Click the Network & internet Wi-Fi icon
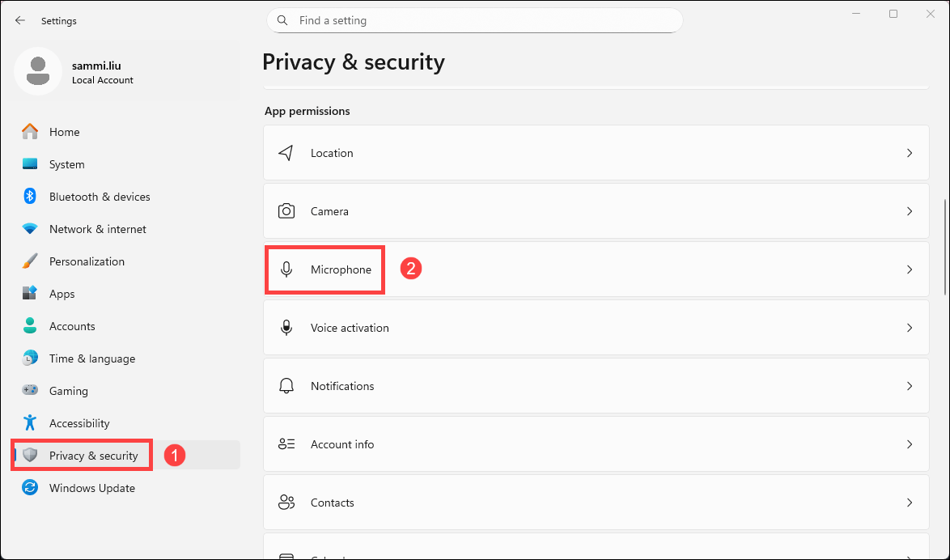 click(x=30, y=229)
